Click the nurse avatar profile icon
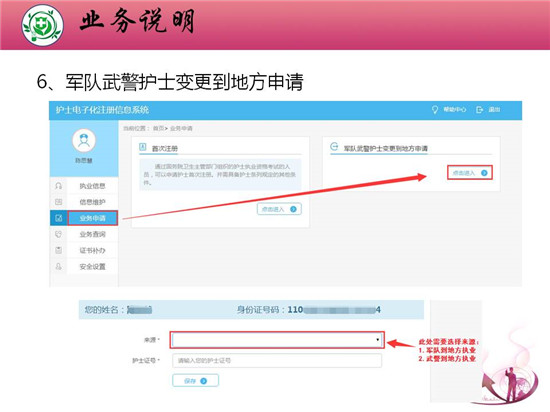Viewport: 550px width, 412px height. tap(84, 140)
